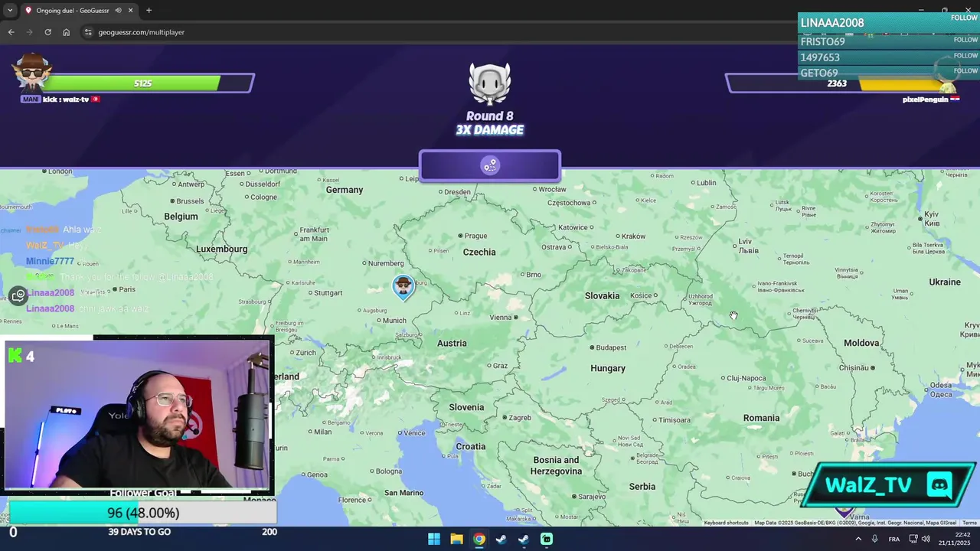Click the Czechia country label
Viewport: 980px width, 551px height.
479,252
